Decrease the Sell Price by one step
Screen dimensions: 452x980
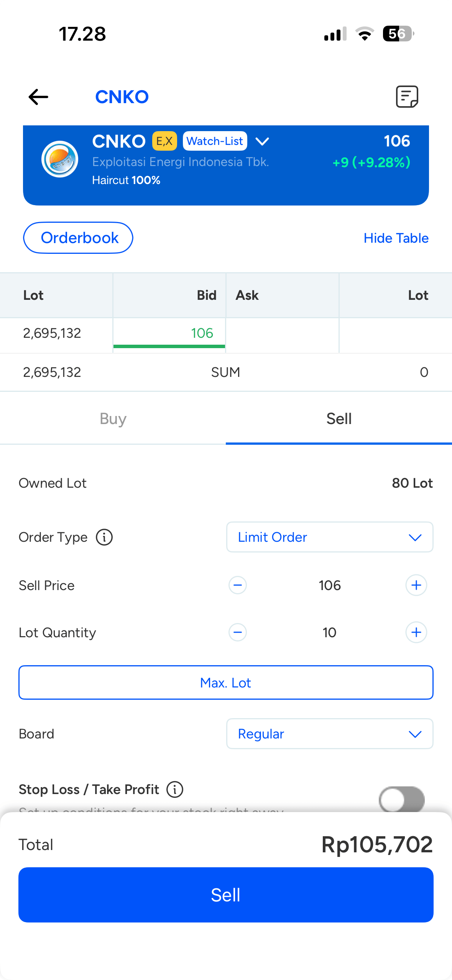[238, 585]
